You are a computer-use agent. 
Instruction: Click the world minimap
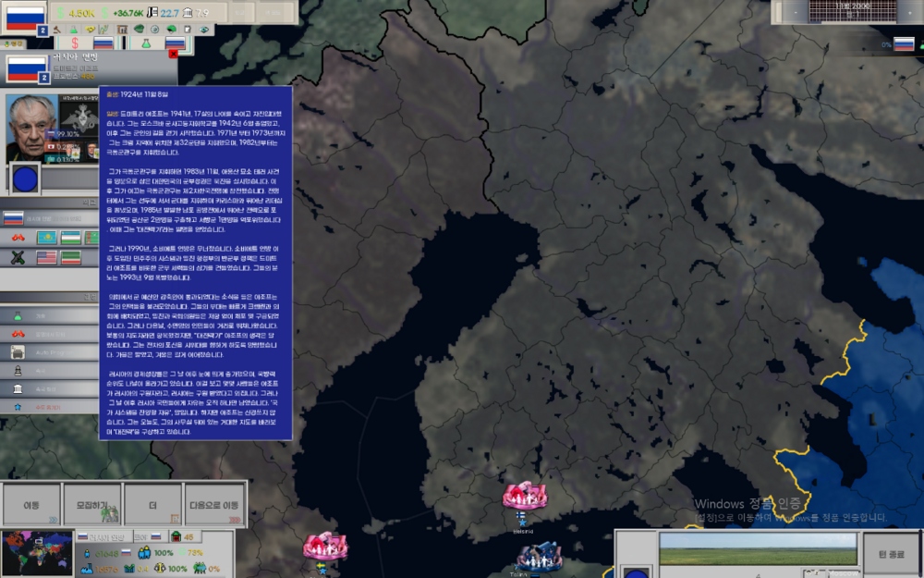point(37,554)
